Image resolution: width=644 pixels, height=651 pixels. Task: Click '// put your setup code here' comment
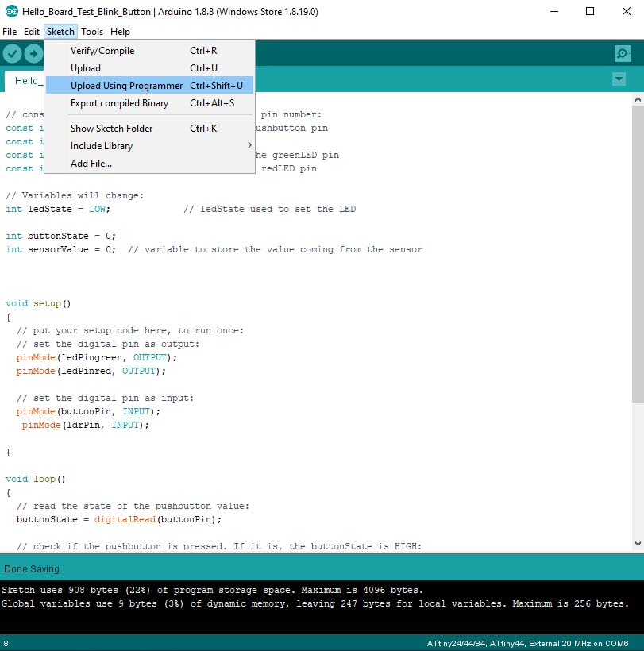click(130, 330)
